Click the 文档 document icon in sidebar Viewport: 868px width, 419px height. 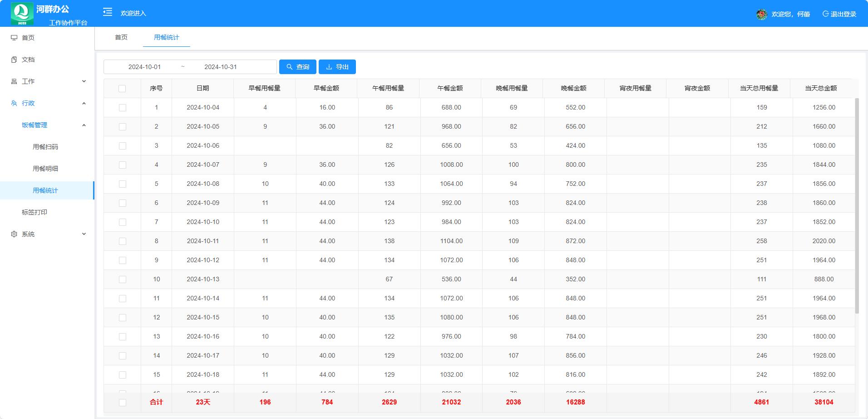[14, 60]
